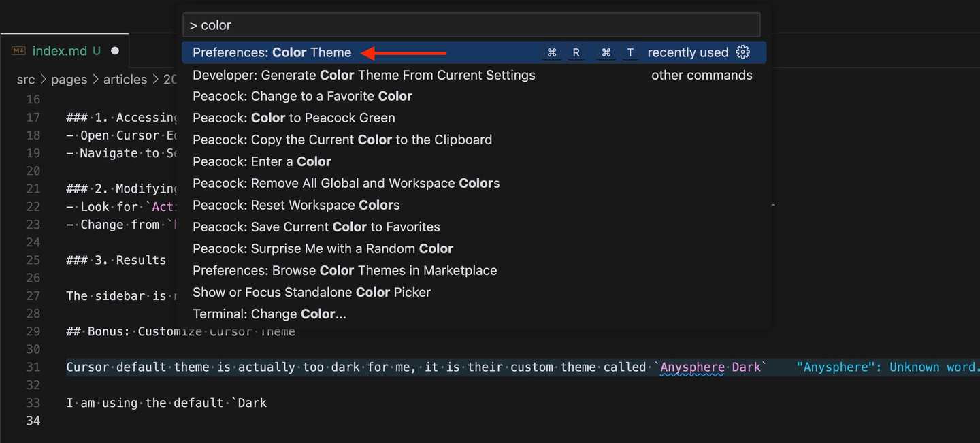
Task: Click the markdown file icon on index.md tab
Action: (19, 51)
